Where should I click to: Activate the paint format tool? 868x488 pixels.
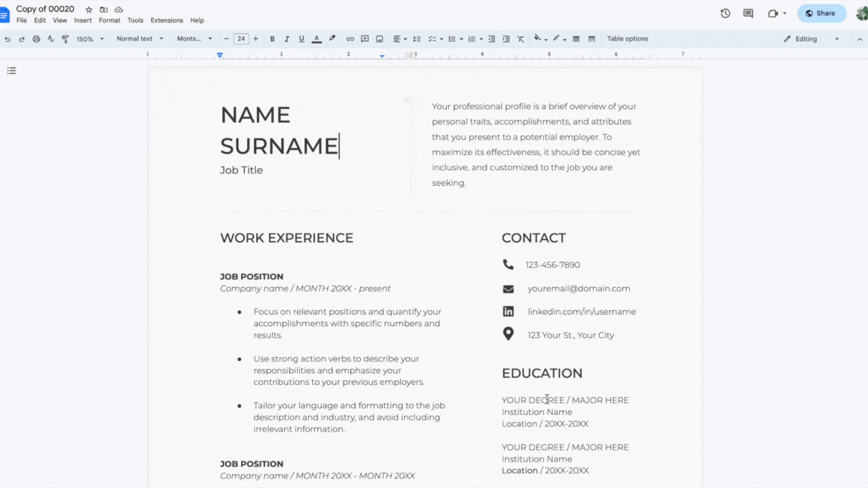pyautogui.click(x=66, y=38)
